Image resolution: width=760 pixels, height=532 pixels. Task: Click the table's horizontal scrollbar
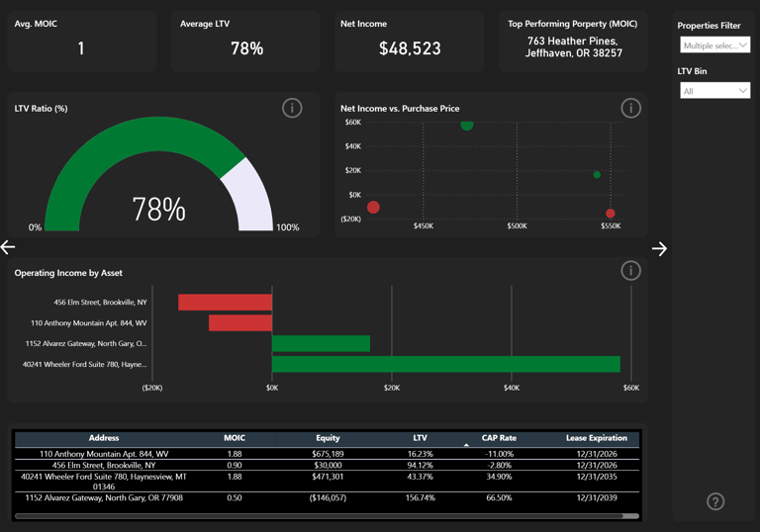coord(319,516)
